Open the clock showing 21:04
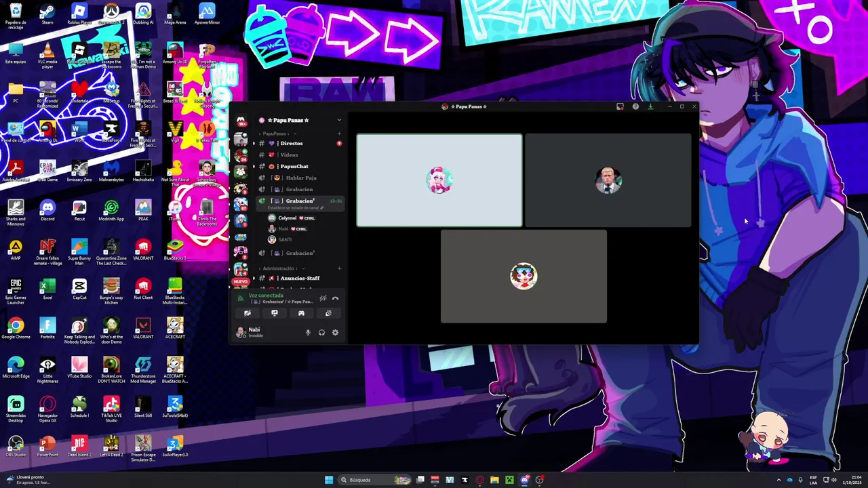The height and width of the screenshot is (488, 868). 850,480
